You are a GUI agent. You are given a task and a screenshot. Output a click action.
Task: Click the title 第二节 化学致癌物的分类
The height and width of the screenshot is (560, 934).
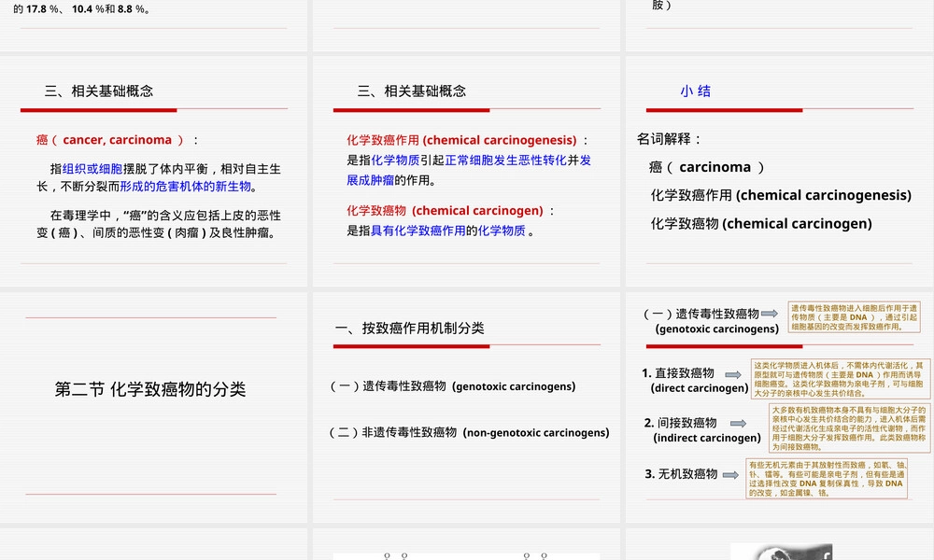click(150, 389)
